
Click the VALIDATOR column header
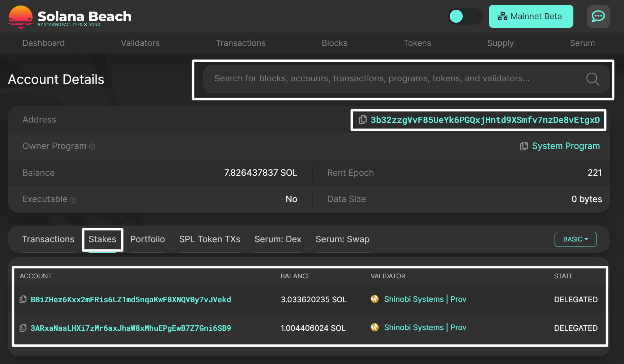(x=388, y=276)
